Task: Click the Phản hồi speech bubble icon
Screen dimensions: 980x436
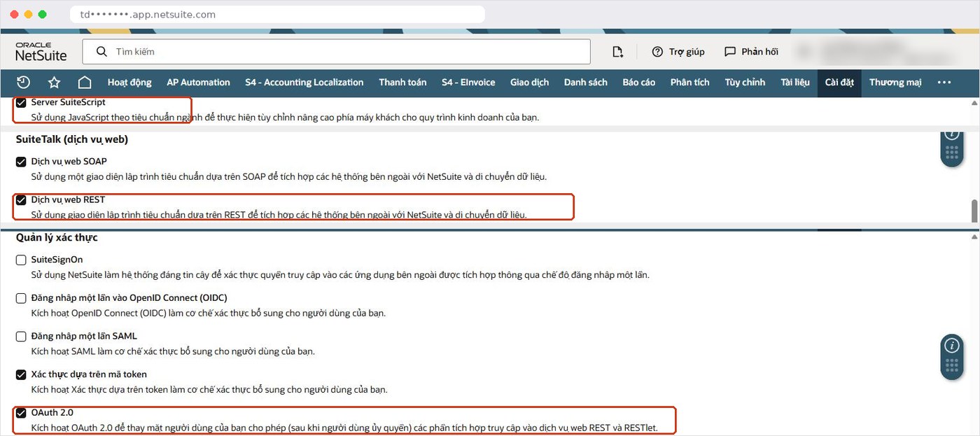Action: coord(730,52)
